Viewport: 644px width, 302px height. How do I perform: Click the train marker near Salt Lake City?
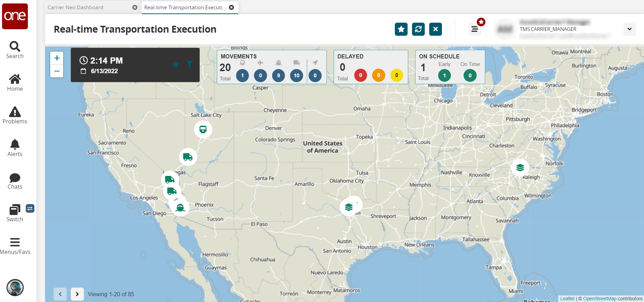tap(203, 130)
